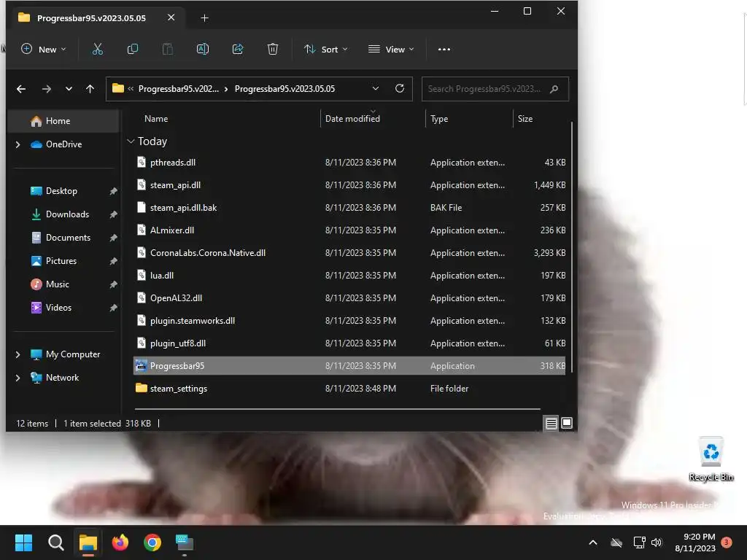Click the Delete trash icon
Image resolution: width=747 pixels, height=560 pixels.
273,49
